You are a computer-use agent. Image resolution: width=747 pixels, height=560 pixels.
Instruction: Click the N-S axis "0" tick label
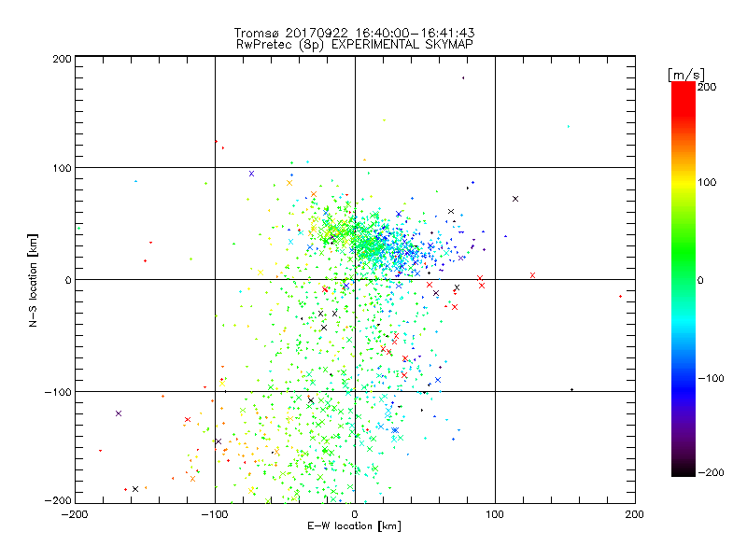point(68,280)
